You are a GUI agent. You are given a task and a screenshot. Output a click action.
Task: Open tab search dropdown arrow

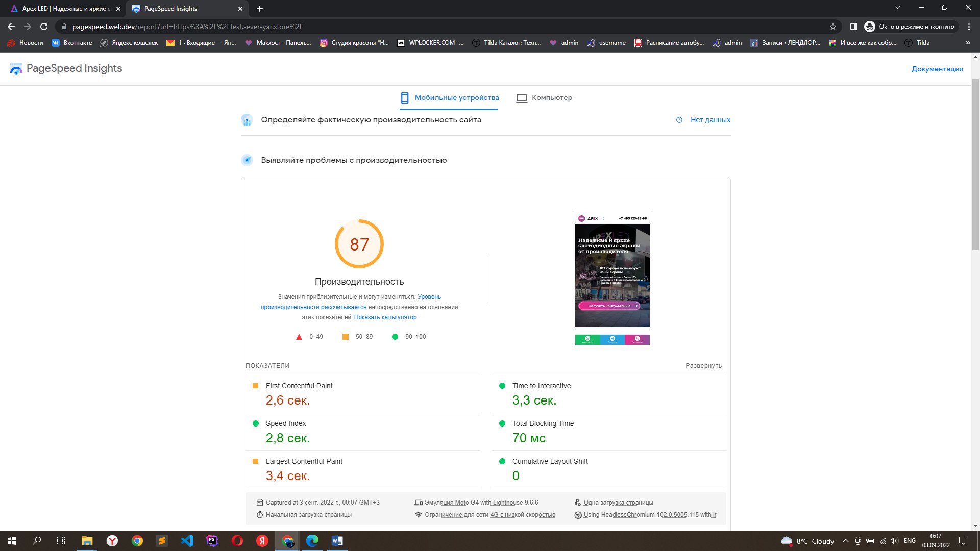(897, 8)
